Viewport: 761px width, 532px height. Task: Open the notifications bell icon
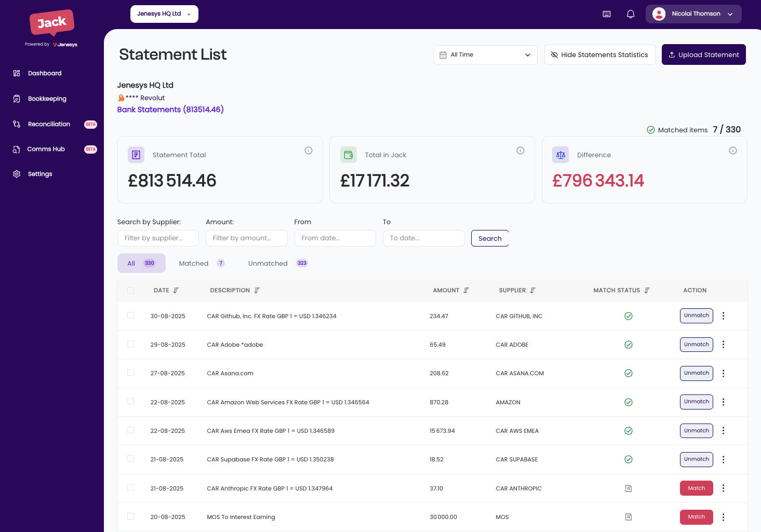click(x=631, y=14)
